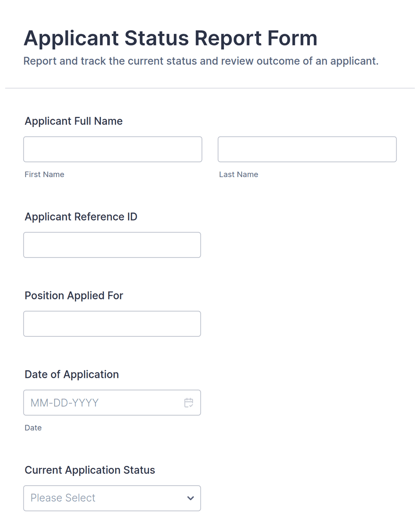Screen dimensions: 420x517
Task: Focus the First Name input box
Action: [x=113, y=149]
